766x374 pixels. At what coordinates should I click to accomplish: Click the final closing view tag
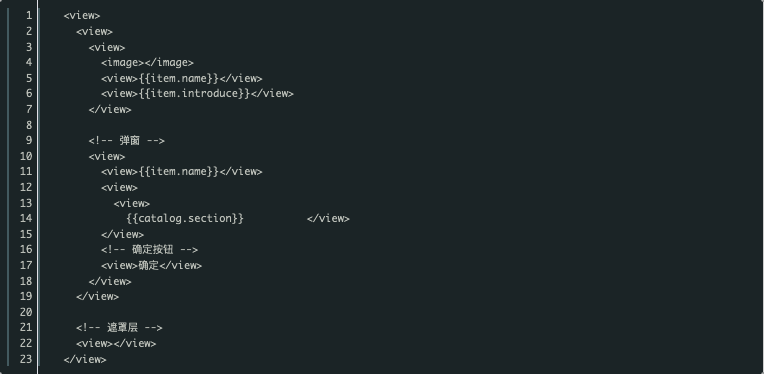tap(85, 359)
